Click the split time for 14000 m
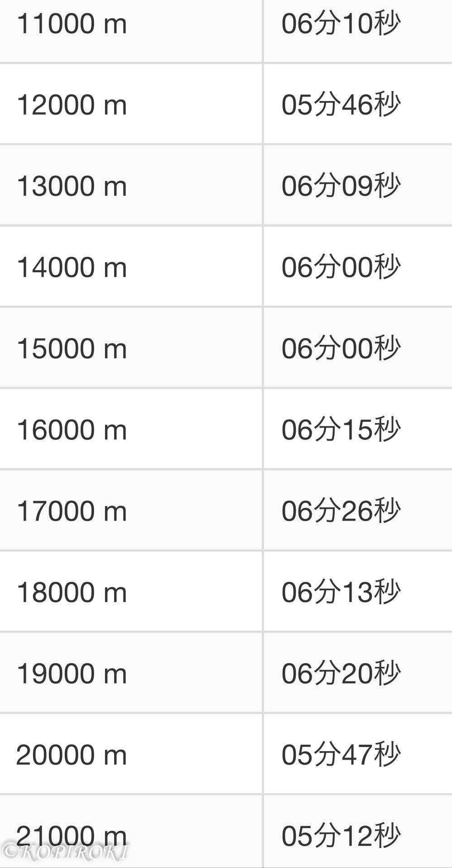The image size is (452, 868). click(341, 267)
